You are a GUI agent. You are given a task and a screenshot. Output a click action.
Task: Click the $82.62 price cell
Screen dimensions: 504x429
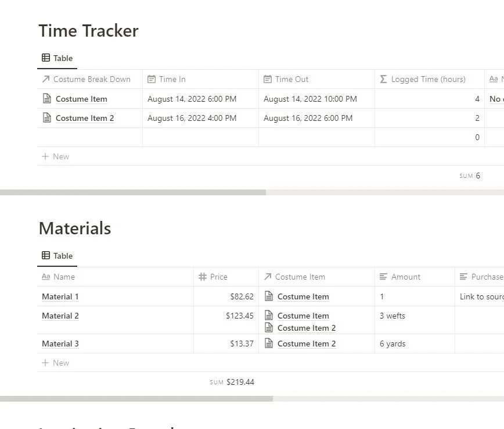tap(226, 296)
